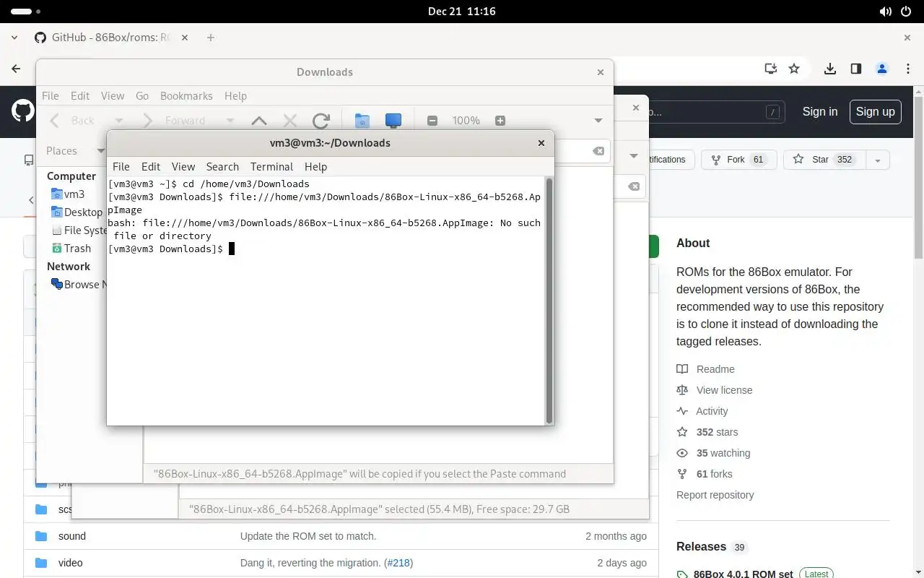Click the Sign up button
The width and height of the screenshot is (924, 578).
[875, 111]
